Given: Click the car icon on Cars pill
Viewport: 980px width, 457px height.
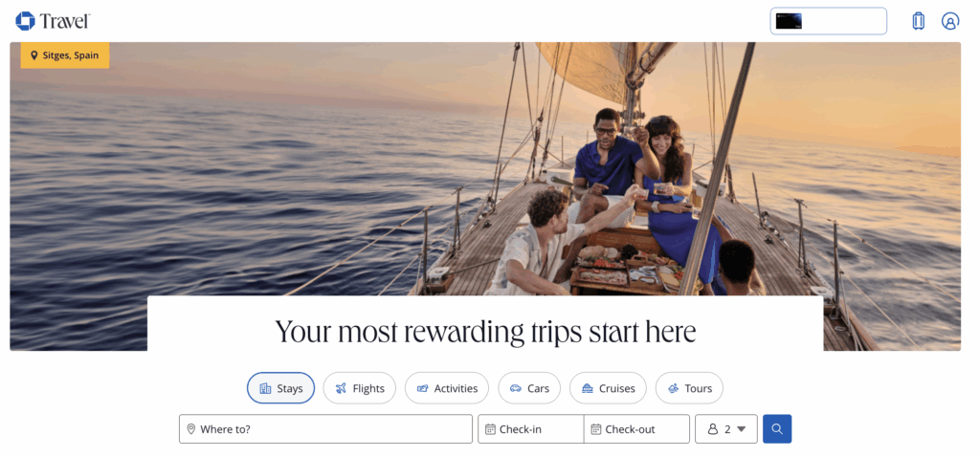Looking at the screenshot, I should (516, 388).
